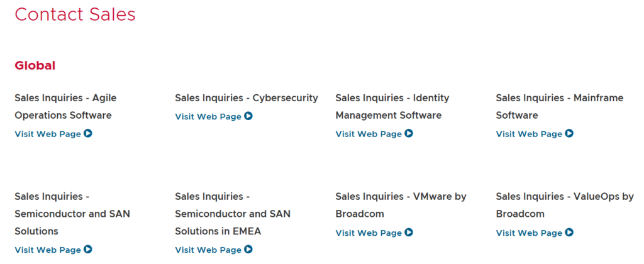Click the Contact Sales page heading
644x264 pixels.
pos(75,14)
